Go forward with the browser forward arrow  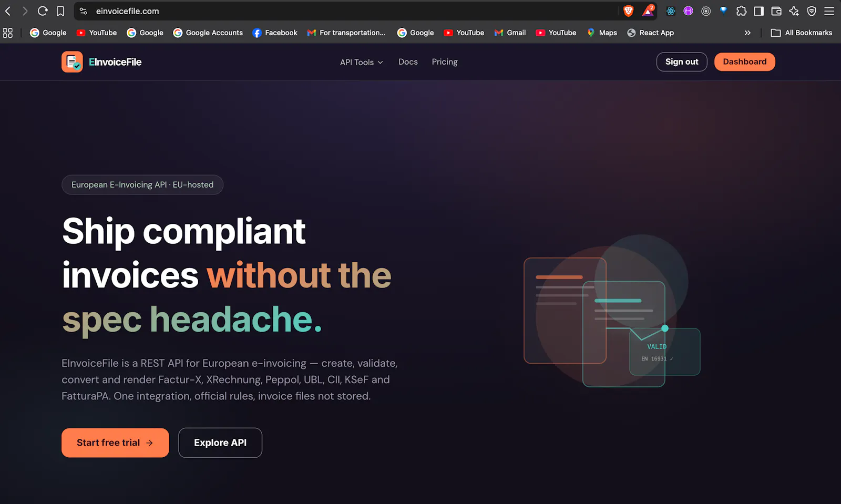point(25,11)
